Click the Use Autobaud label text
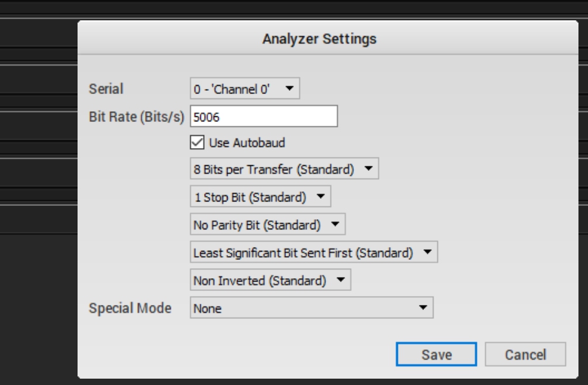The width and height of the screenshot is (588, 385). point(247,143)
